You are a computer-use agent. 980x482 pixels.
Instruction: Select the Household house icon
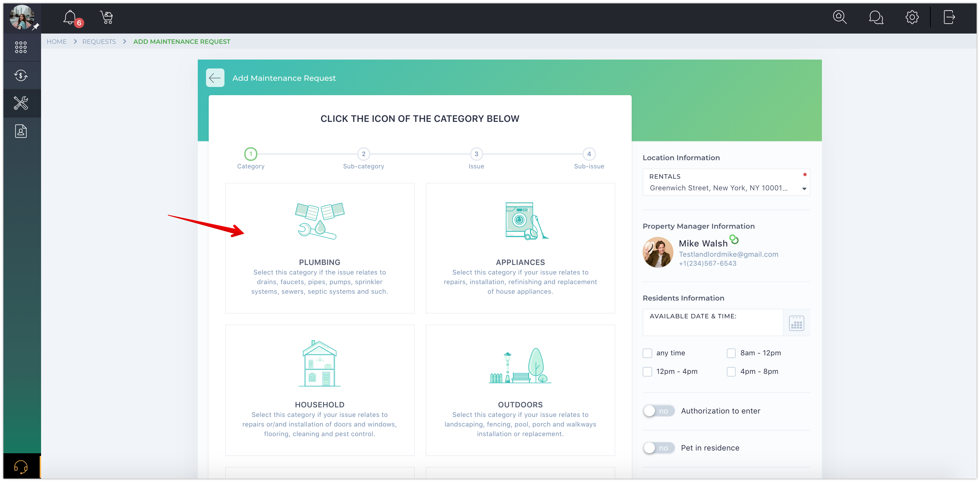click(x=319, y=363)
